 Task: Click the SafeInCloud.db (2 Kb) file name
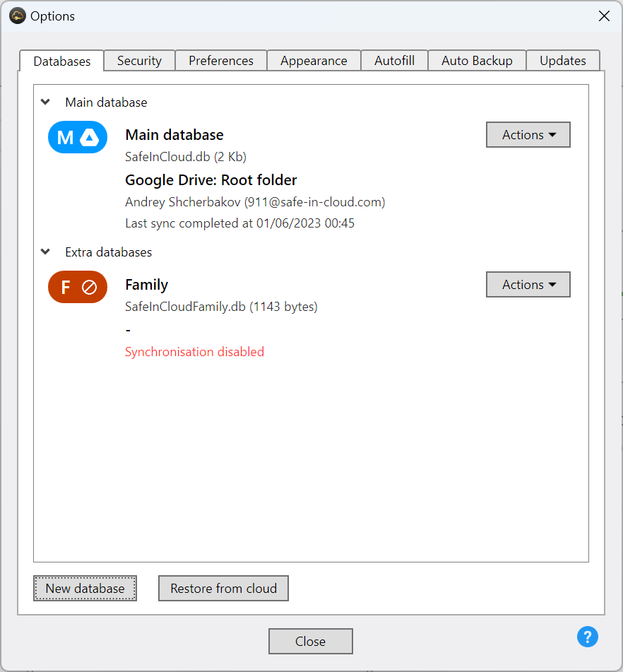pos(186,157)
